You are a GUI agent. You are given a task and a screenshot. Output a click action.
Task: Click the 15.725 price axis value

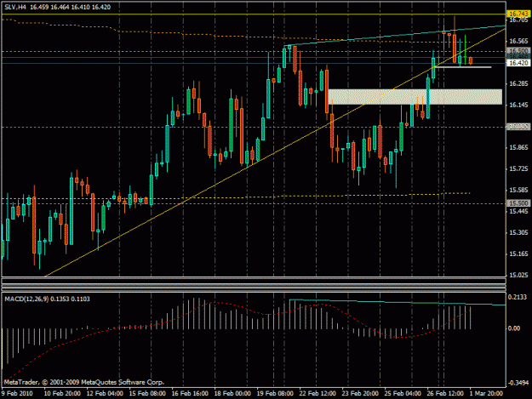(518, 168)
